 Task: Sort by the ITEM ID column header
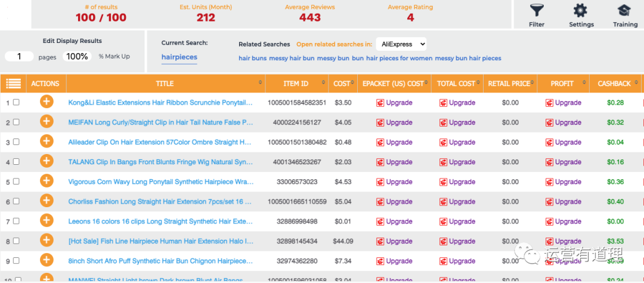tap(296, 84)
